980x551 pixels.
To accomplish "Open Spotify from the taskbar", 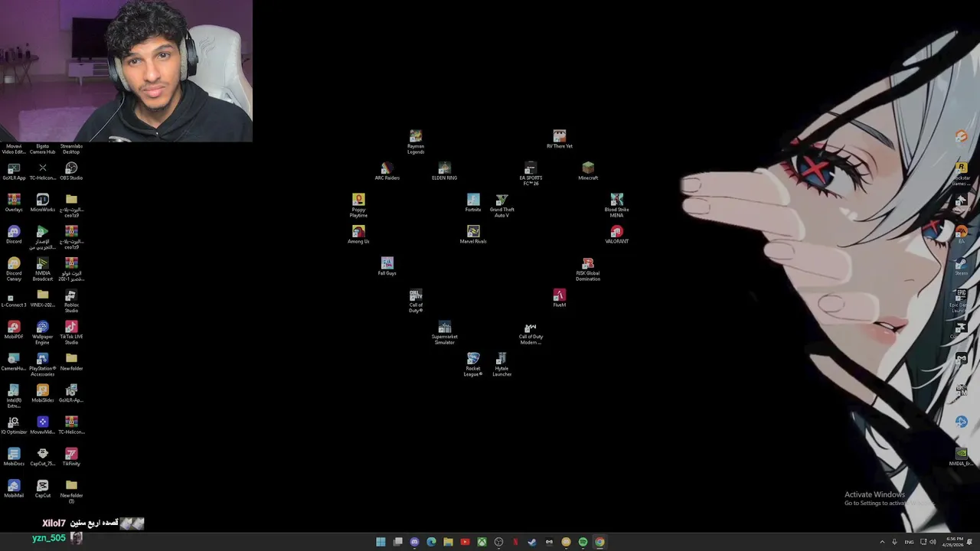I will (x=583, y=542).
